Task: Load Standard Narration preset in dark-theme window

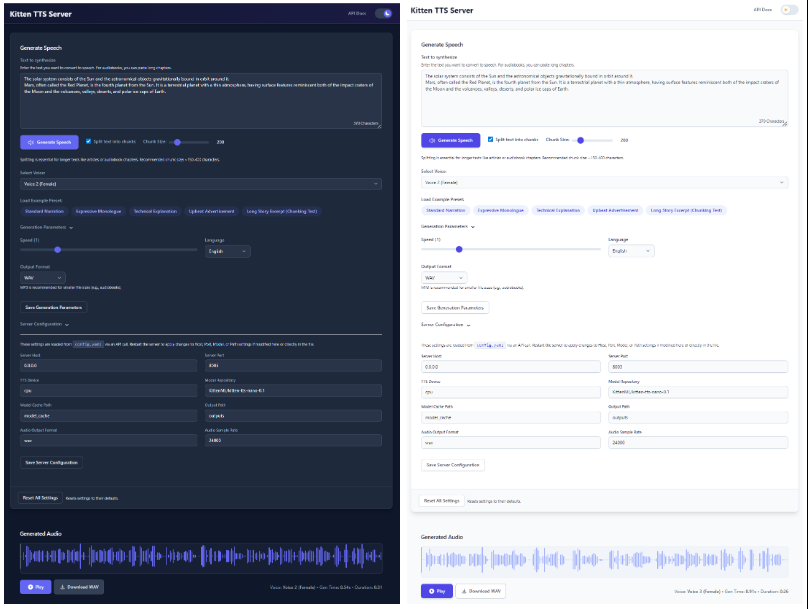Action: coord(44,211)
